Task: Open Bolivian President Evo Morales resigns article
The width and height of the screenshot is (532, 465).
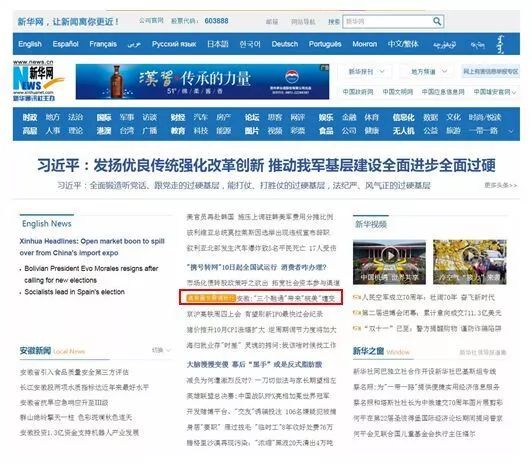Action: tap(91, 274)
